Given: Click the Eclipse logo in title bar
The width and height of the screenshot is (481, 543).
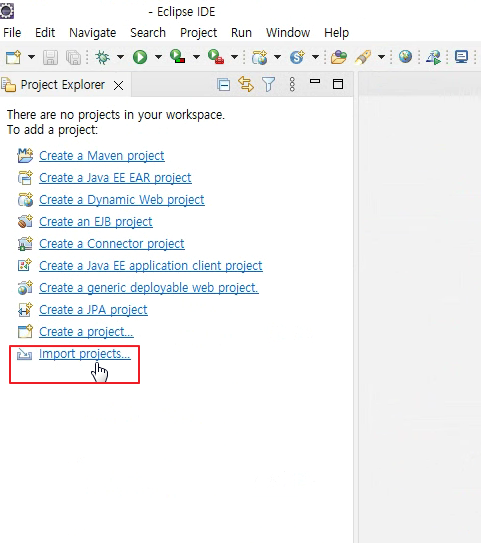Looking at the screenshot, I should 7,11.
